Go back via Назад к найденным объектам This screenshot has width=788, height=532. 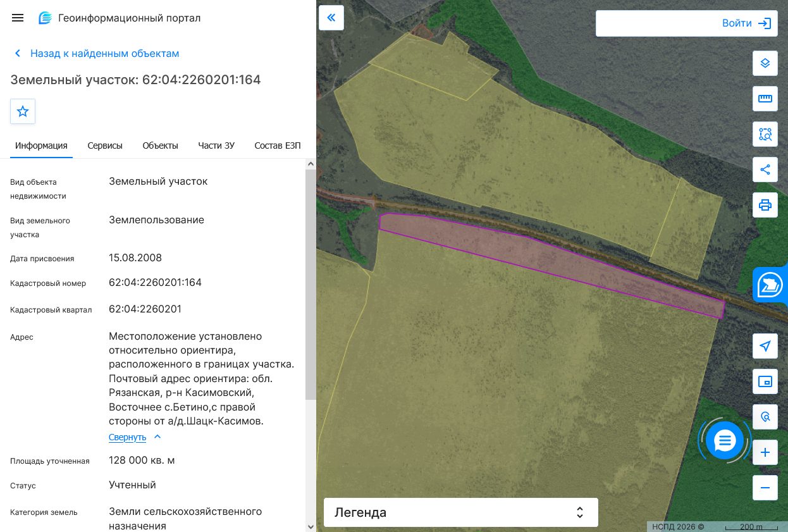click(97, 54)
